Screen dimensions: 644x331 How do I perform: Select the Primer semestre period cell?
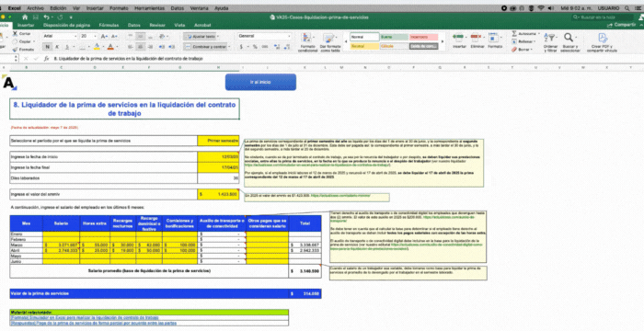click(x=218, y=141)
